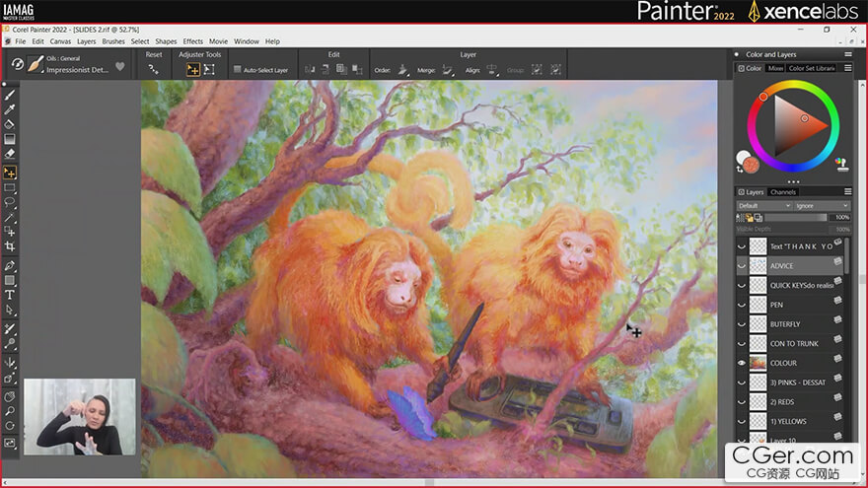Screen dimensions: 868x488
Task: Click the Order layer icon
Action: [x=403, y=70]
